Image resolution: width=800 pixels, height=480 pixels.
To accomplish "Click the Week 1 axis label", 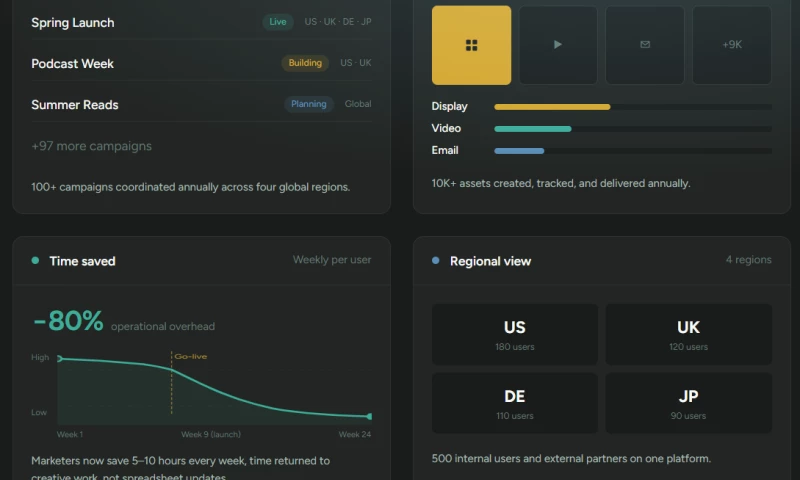I will pyautogui.click(x=69, y=435).
